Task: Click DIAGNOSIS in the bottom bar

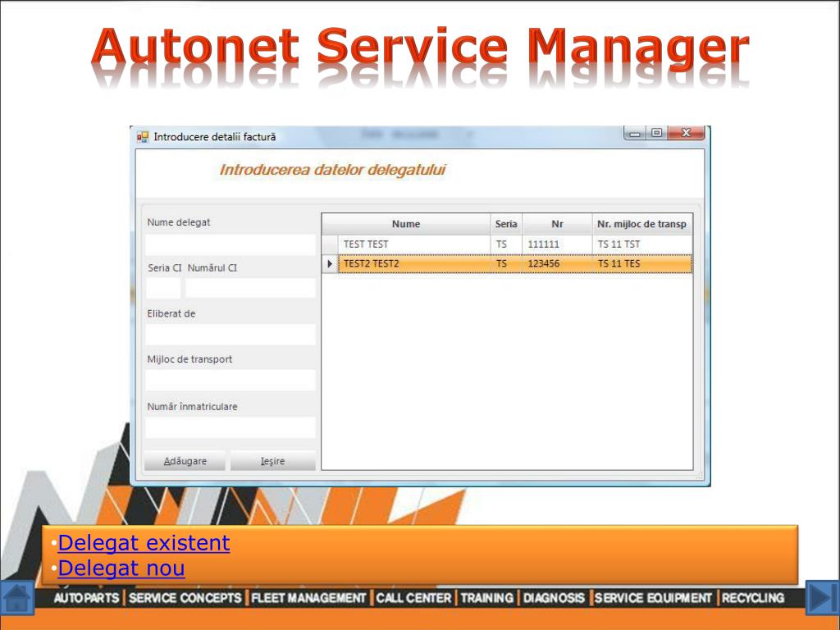Action: [554, 598]
